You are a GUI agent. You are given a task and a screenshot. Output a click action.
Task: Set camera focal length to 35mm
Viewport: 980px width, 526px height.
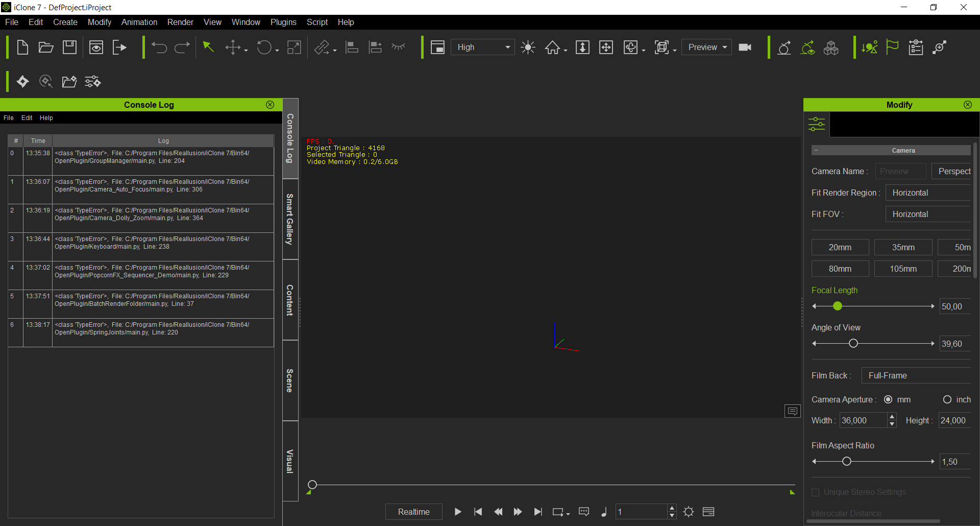903,247
